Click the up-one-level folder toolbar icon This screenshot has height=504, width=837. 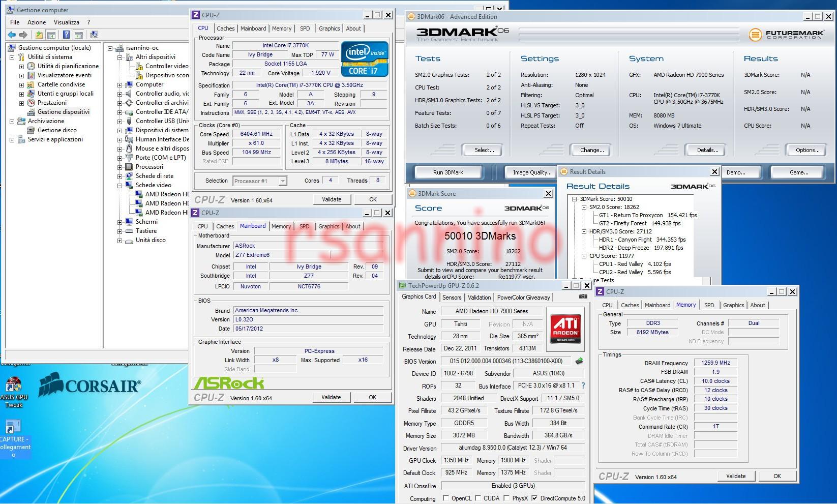[x=39, y=35]
